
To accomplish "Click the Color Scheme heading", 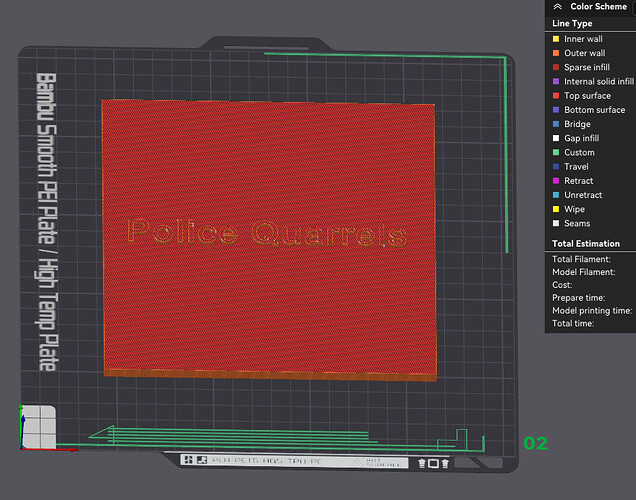I will [598, 6].
